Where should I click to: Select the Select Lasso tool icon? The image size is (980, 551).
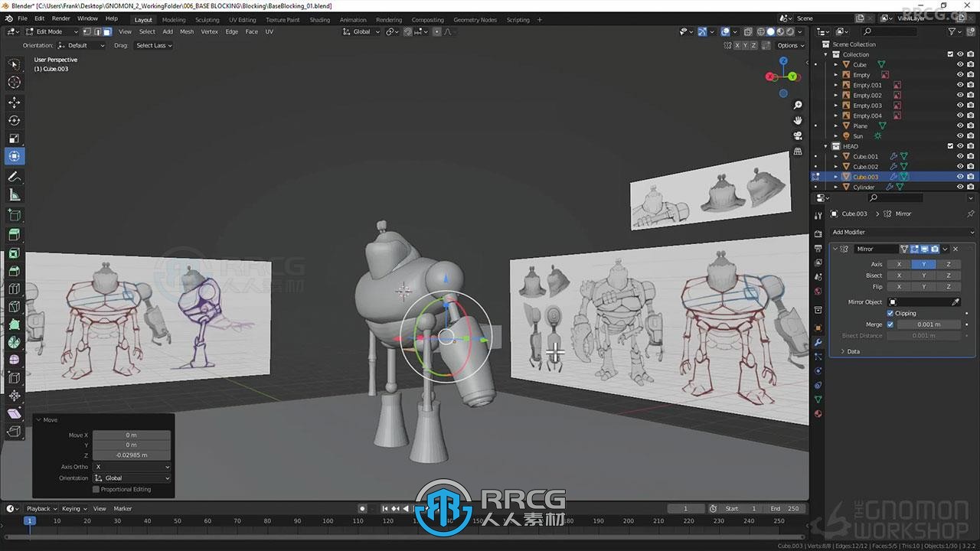coord(15,64)
